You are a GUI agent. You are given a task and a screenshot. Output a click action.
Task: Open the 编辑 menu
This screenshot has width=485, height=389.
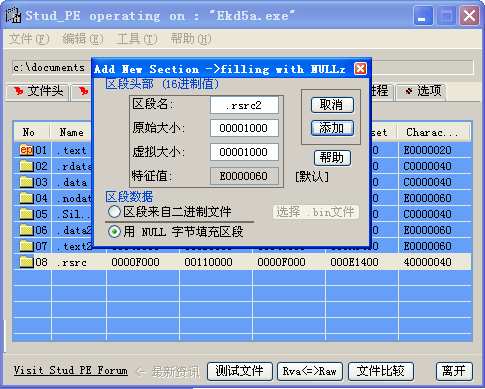(x=83, y=39)
